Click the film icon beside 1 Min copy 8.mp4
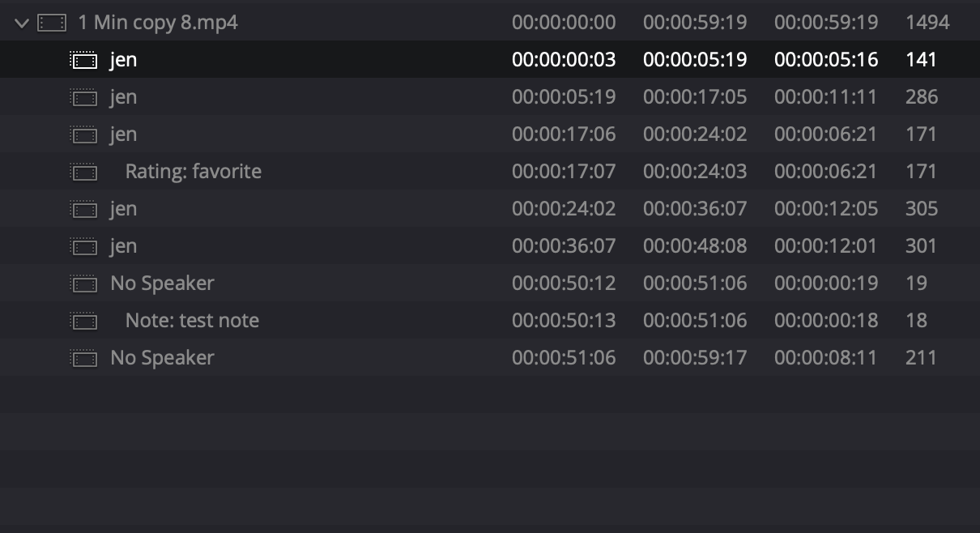The image size is (980, 533). pyautogui.click(x=52, y=23)
